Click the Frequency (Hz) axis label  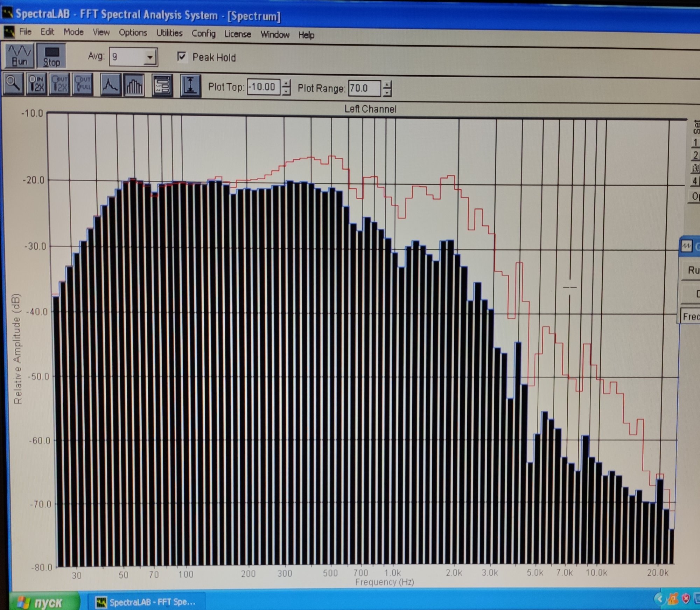point(384,582)
